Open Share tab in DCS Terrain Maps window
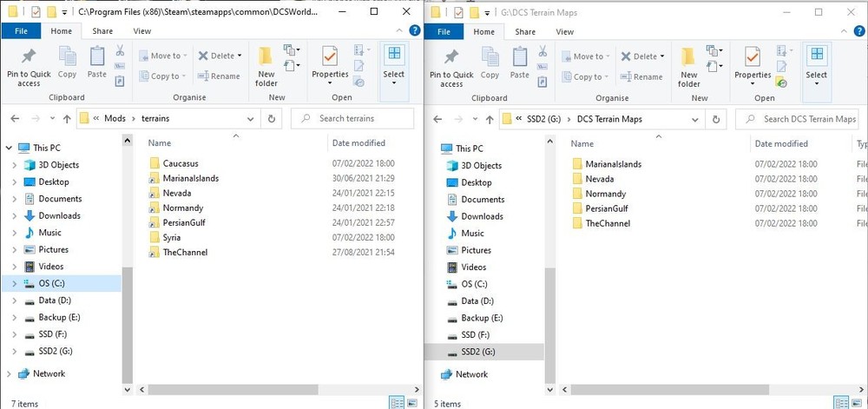The height and width of the screenshot is (409, 868). pyautogui.click(x=525, y=32)
